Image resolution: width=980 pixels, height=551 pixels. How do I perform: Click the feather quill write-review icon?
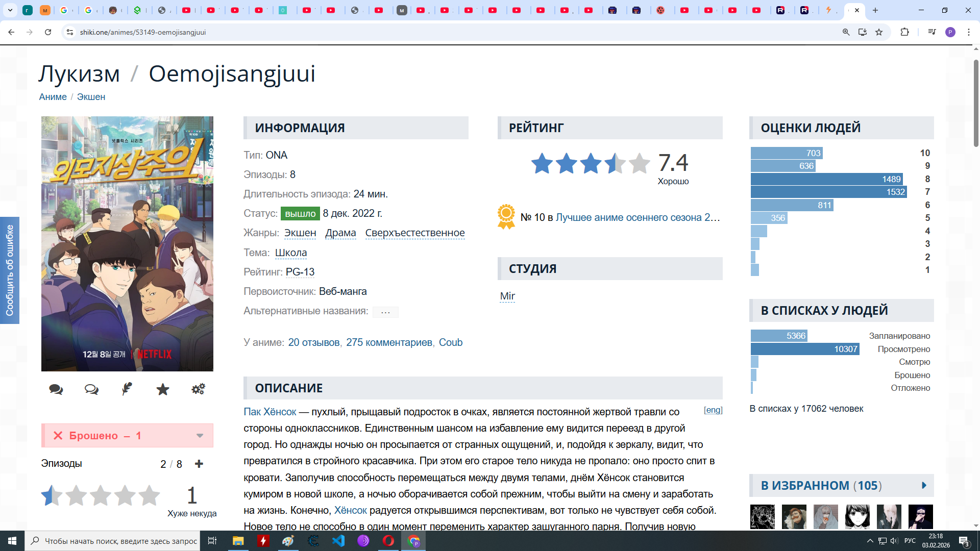(127, 389)
